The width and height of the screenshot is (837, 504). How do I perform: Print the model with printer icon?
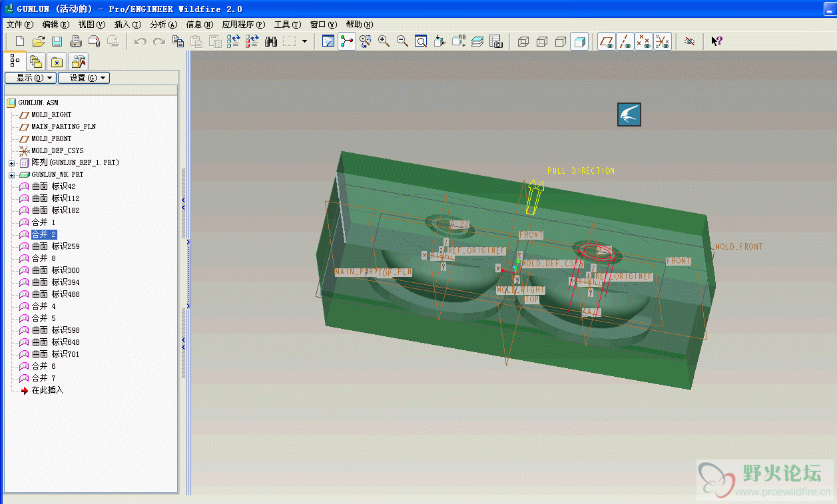point(76,41)
